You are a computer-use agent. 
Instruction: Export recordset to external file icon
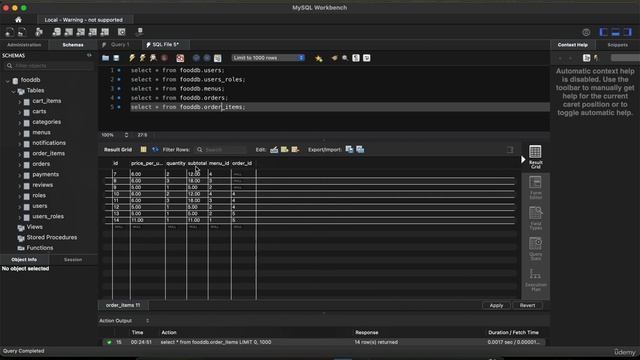[349, 149]
